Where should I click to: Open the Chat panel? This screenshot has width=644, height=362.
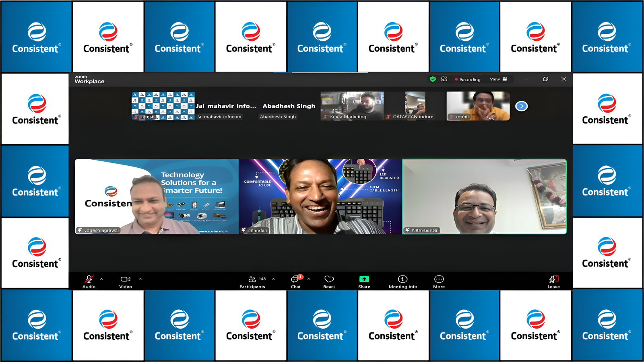pyautogui.click(x=295, y=280)
